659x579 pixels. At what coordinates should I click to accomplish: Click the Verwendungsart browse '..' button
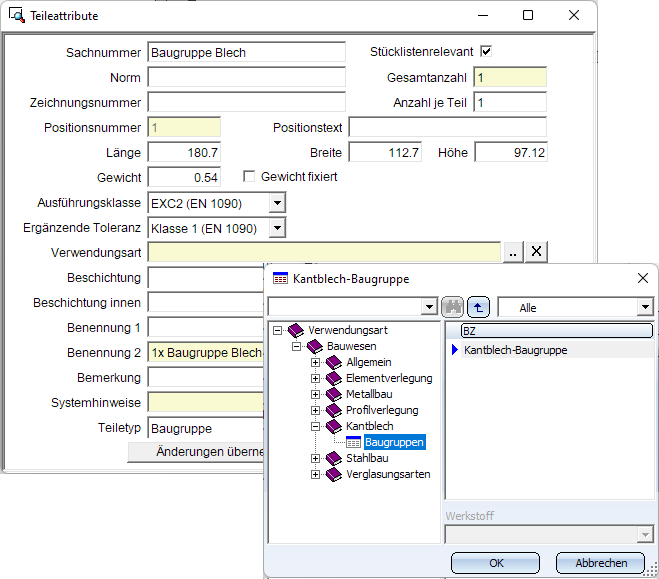click(513, 252)
